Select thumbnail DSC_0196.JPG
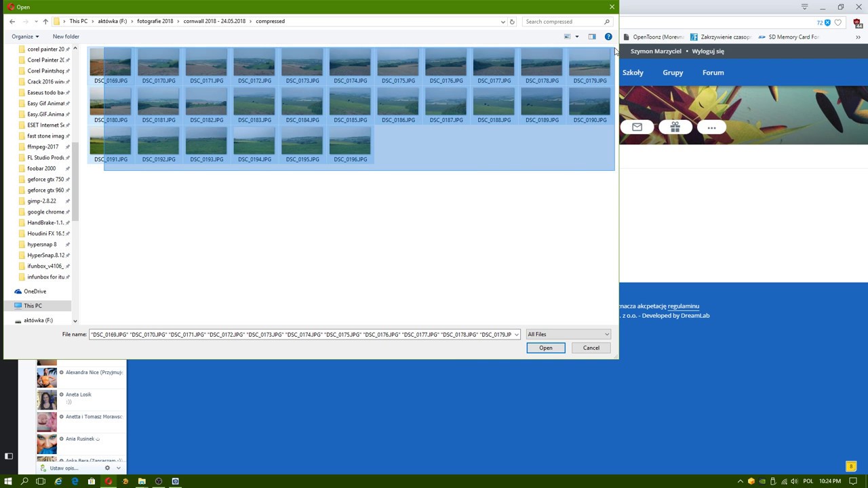Viewport: 868px width, 488px height. pyautogui.click(x=350, y=145)
